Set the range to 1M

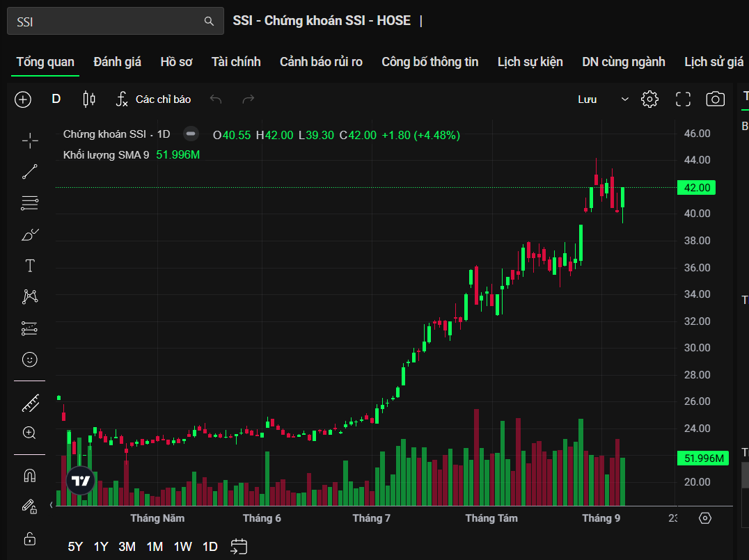pos(155,547)
